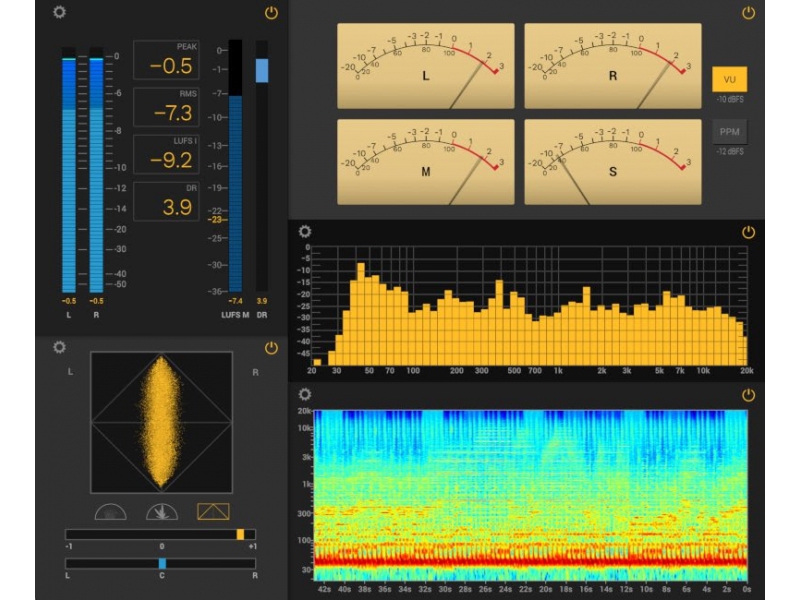Image resolution: width=800 pixels, height=600 pixels.
Task: Switch to PPM meter mode
Action: click(729, 132)
